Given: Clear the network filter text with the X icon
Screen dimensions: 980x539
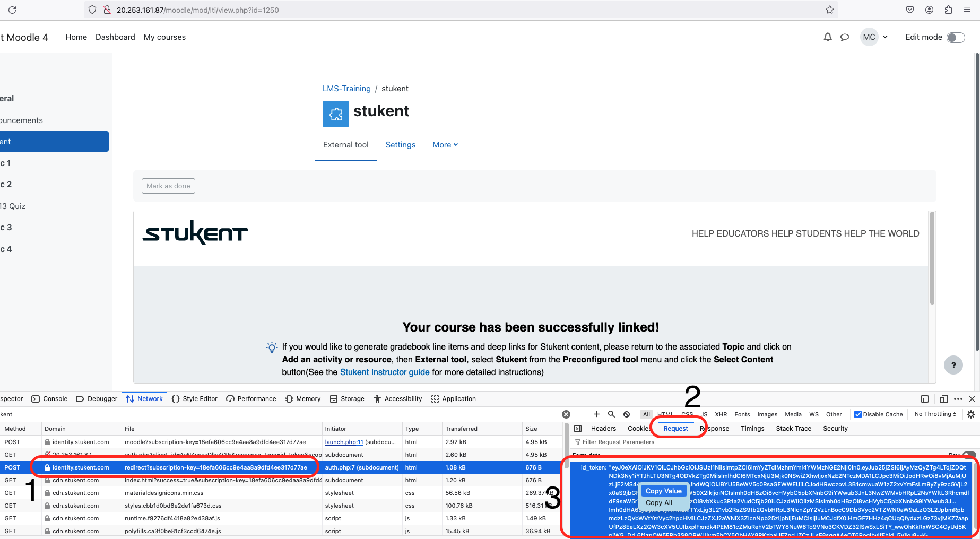Looking at the screenshot, I should [x=566, y=414].
